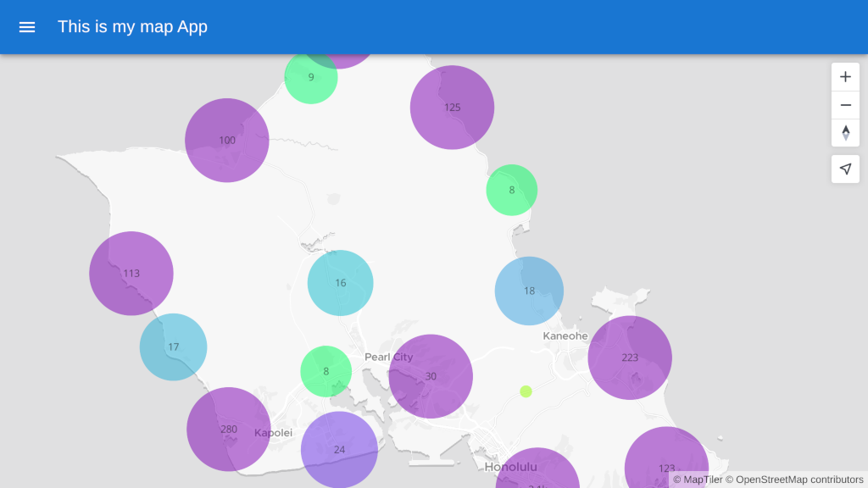This screenshot has height=488, width=868.
Task: Zoom out using the minus button
Action: click(x=845, y=105)
